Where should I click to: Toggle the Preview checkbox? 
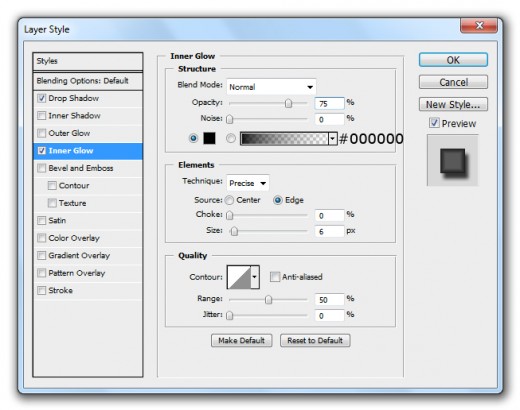(x=434, y=123)
